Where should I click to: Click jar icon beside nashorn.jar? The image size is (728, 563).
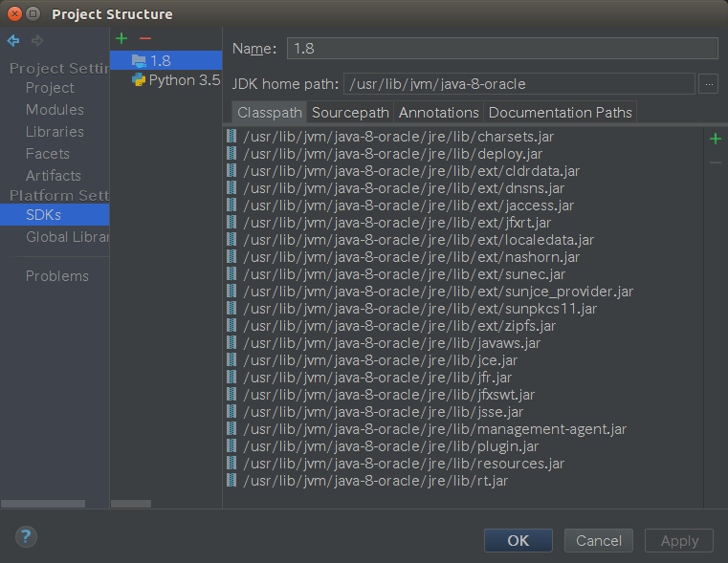232,256
